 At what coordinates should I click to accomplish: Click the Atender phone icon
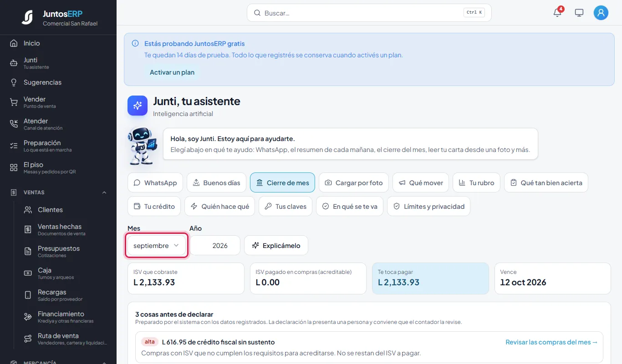(14, 124)
